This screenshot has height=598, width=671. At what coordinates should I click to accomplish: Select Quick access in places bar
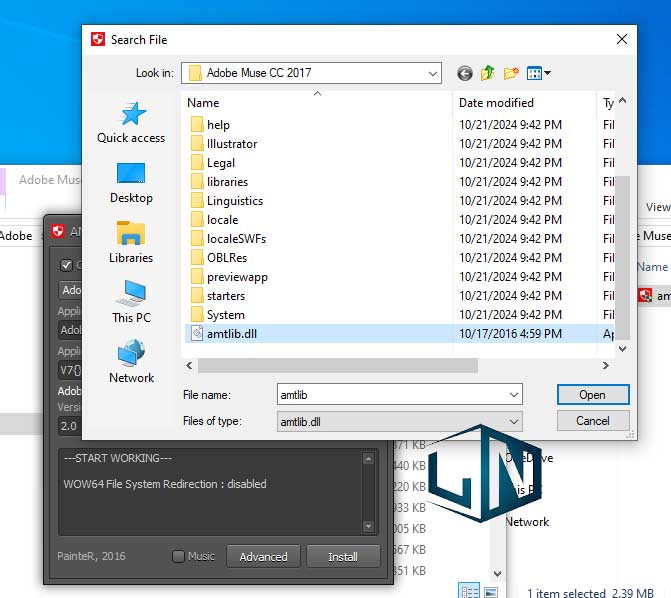click(x=131, y=122)
